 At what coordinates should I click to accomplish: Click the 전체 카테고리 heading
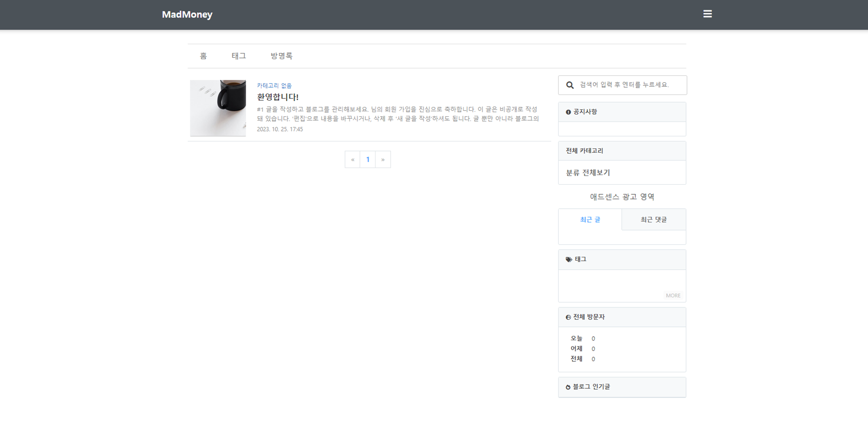[585, 151]
